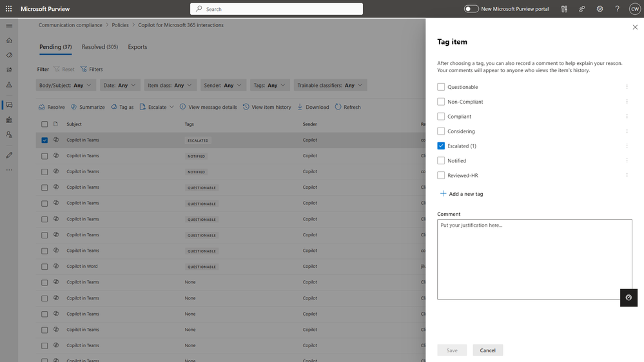Open the CW account avatar
Screen dimensions: 644x362
tap(634, 8)
